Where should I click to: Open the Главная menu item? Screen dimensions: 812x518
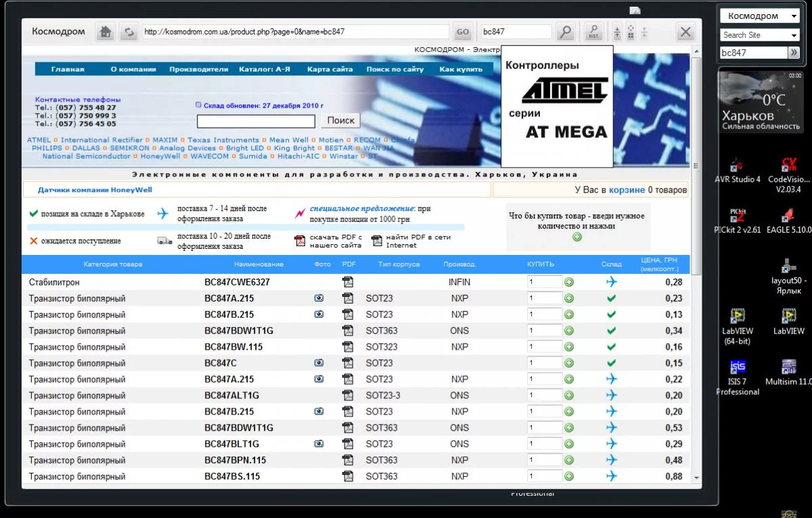pos(68,69)
